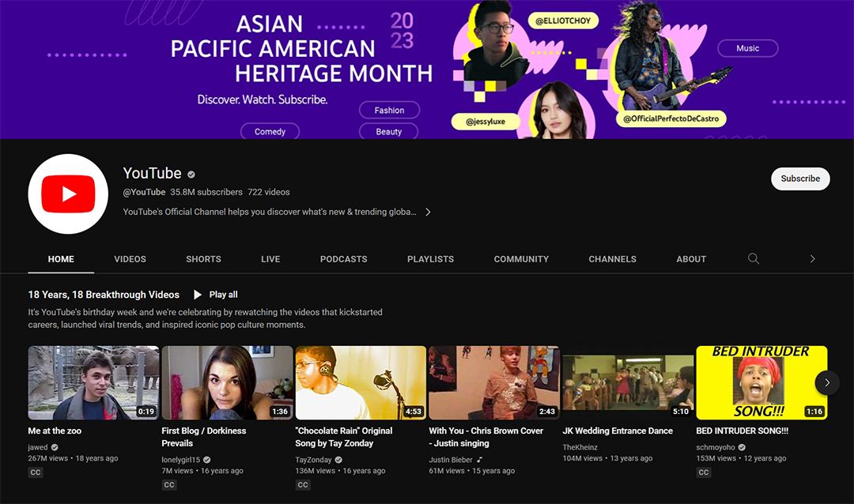Click the Play all triangle icon

tap(197, 295)
